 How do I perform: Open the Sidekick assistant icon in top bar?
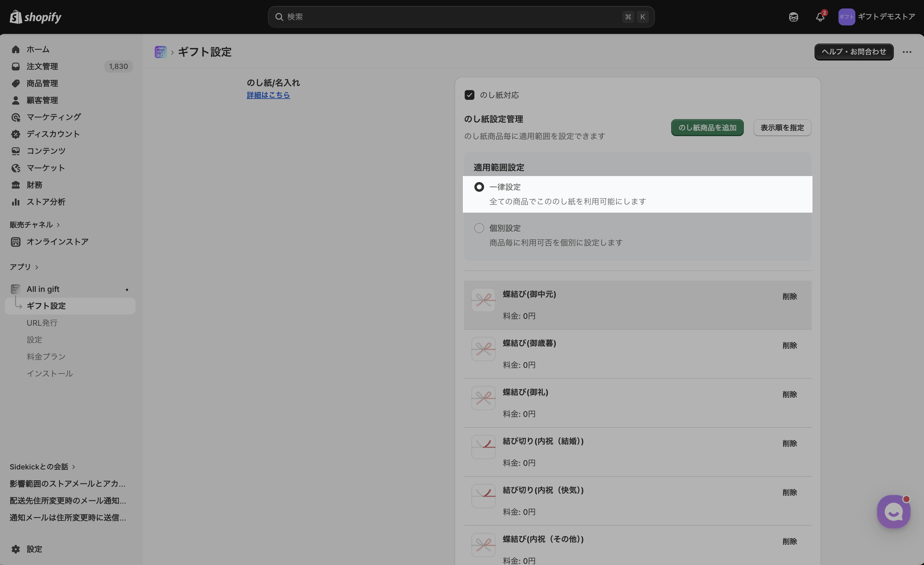tap(793, 17)
